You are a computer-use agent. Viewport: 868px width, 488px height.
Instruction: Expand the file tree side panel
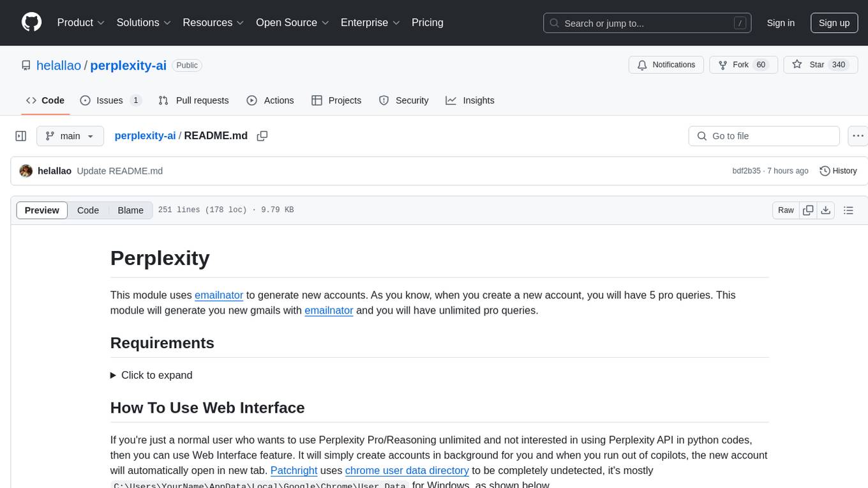tap(21, 136)
